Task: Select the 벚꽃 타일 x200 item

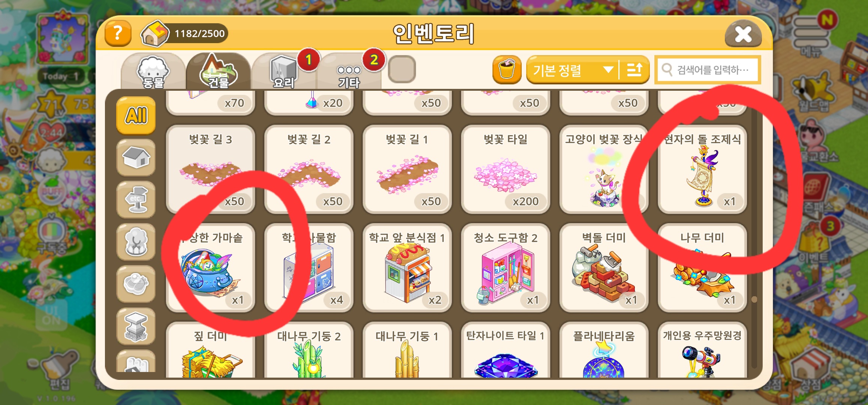Action: (x=506, y=169)
